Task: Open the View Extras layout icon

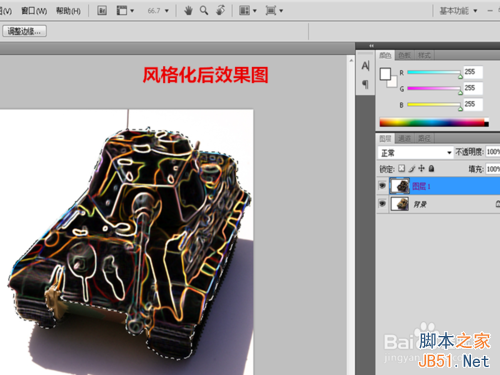Action: click(x=122, y=11)
